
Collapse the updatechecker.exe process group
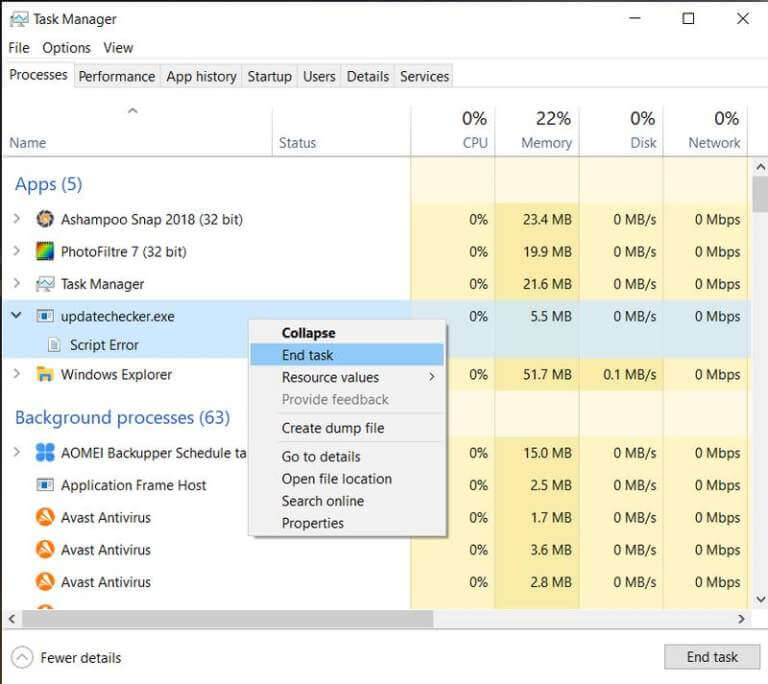click(x=17, y=316)
